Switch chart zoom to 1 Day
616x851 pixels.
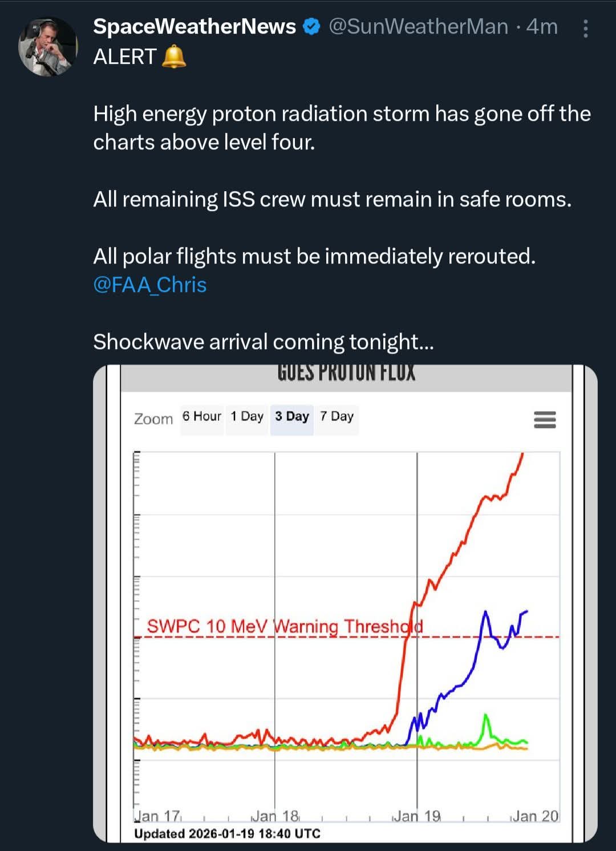click(x=247, y=416)
